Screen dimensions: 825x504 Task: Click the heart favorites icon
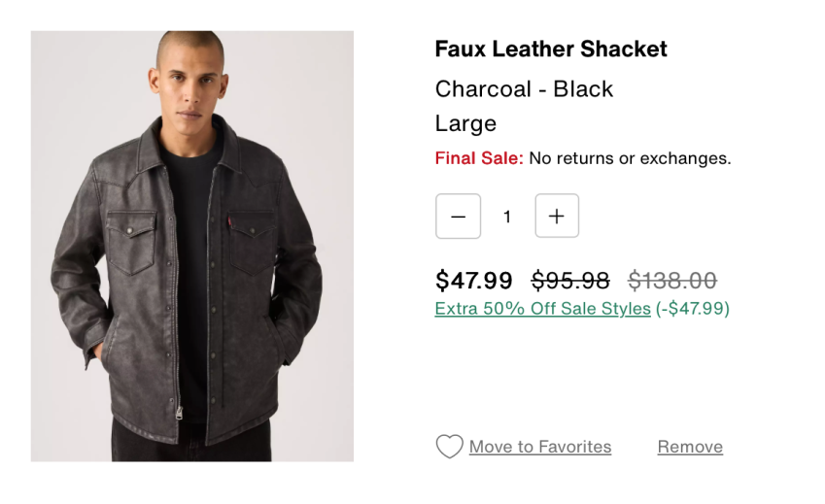[x=449, y=447]
